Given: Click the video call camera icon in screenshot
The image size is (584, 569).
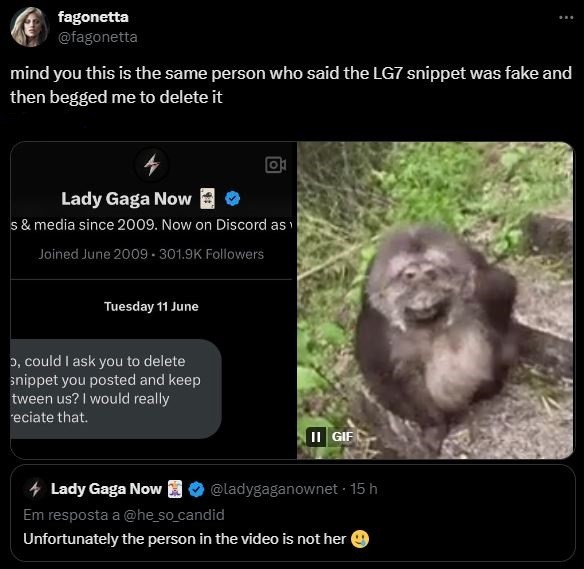Looking at the screenshot, I should click(x=276, y=165).
